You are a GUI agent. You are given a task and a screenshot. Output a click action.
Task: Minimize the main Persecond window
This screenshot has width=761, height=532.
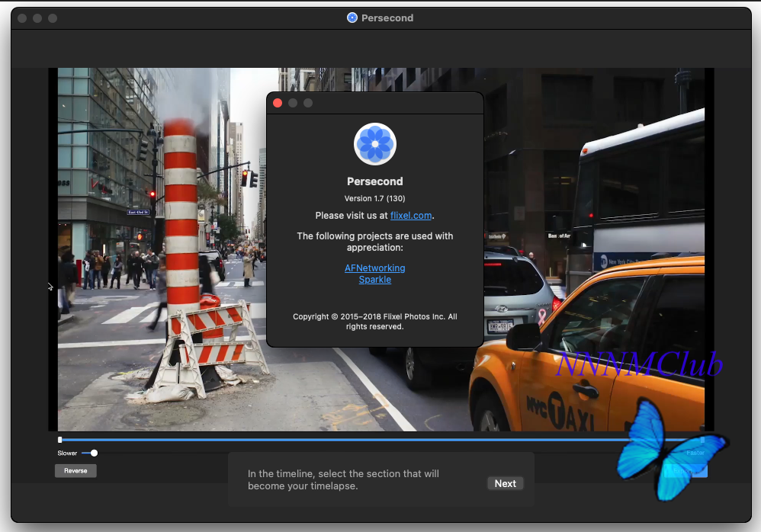[37, 18]
